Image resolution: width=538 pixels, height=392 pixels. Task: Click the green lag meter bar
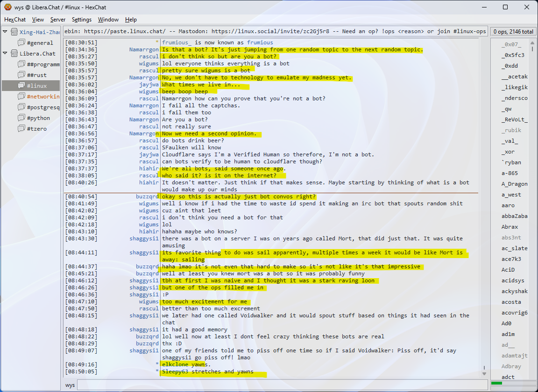pos(496,383)
